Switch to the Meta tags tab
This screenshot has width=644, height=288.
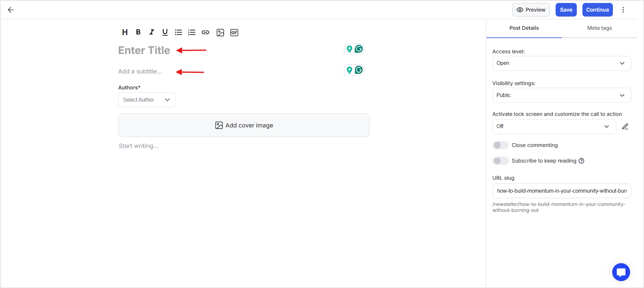pyautogui.click(x=599, y=28)
